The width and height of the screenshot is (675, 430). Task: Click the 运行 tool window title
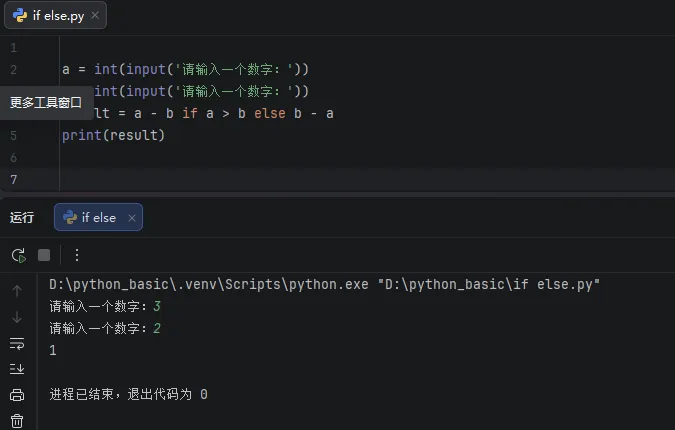[x=22, y=217]
